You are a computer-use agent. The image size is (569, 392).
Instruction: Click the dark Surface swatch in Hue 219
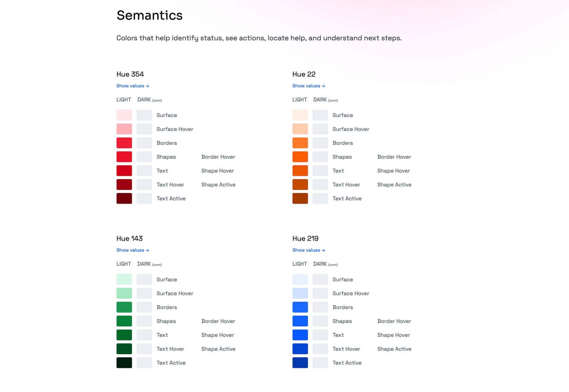320,279
